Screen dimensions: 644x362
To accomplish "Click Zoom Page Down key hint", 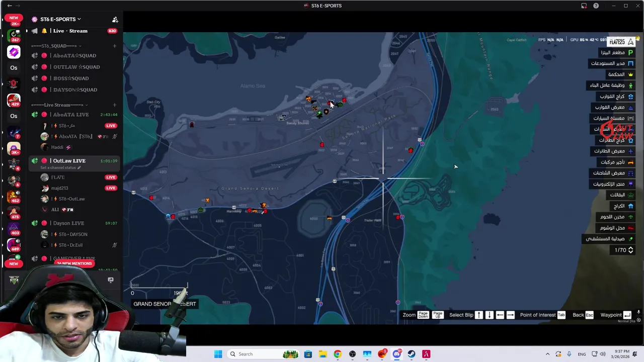I will click(423, 315).
